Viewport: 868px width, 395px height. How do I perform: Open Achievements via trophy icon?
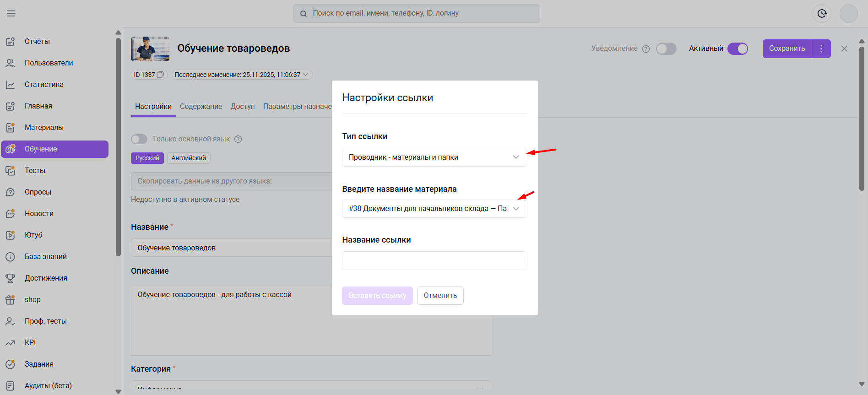10,278
